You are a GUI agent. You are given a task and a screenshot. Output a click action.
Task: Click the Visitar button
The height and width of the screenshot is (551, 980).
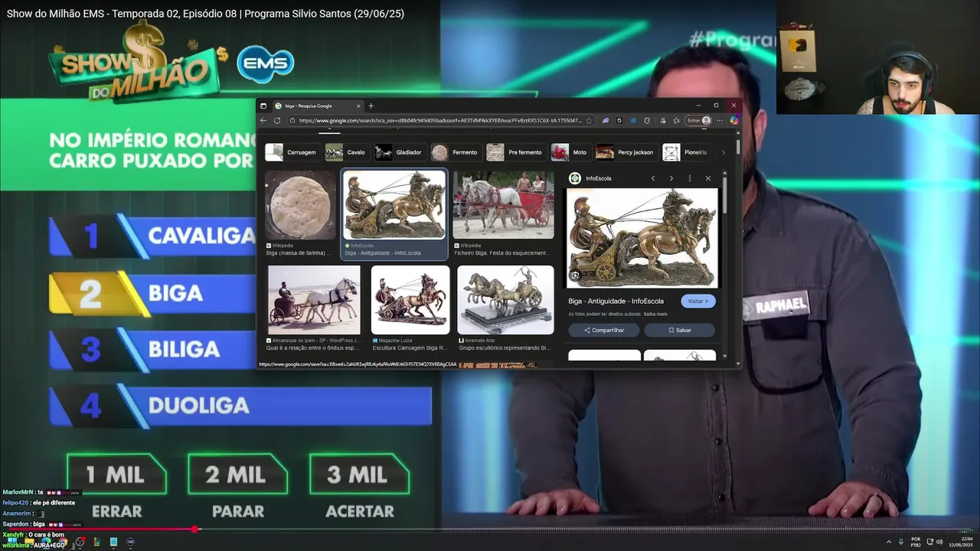698,301
